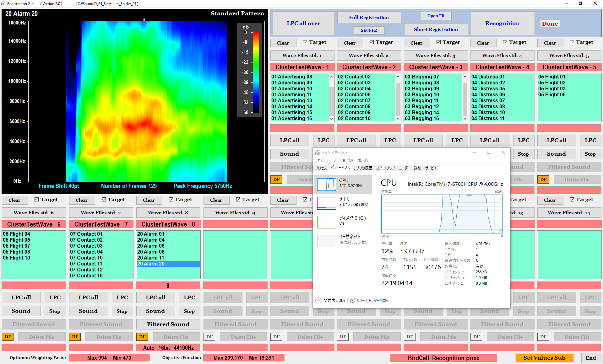Select the memory usage mini graph
This screenshot has height=364, width=603.
pyautogui.click(x=327, y=203)
